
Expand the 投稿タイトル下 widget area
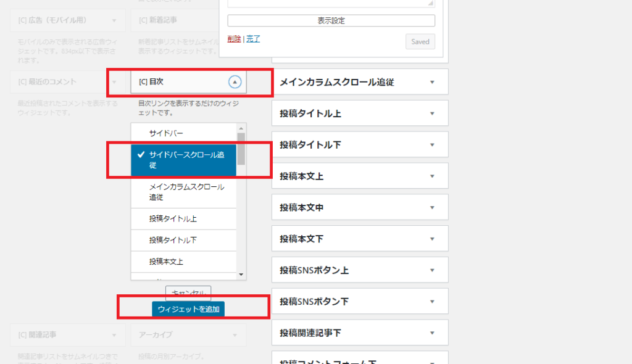pos(432,145)
